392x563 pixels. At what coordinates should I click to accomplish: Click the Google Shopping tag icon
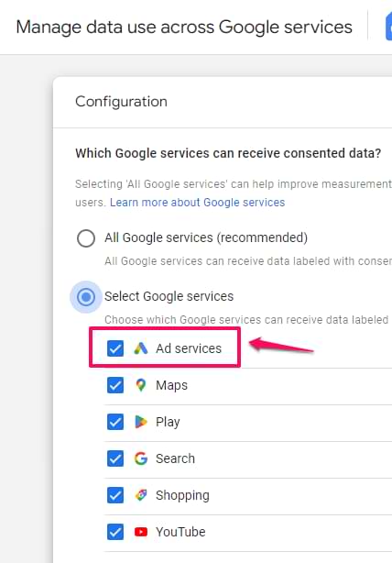141,495
